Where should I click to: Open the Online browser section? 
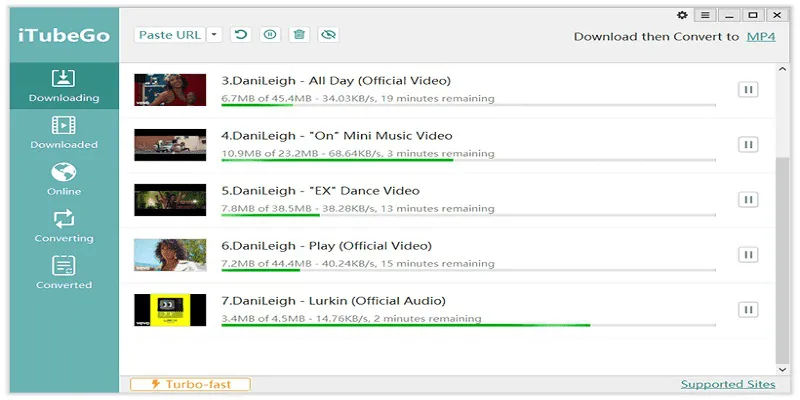(x=64, y=179)
